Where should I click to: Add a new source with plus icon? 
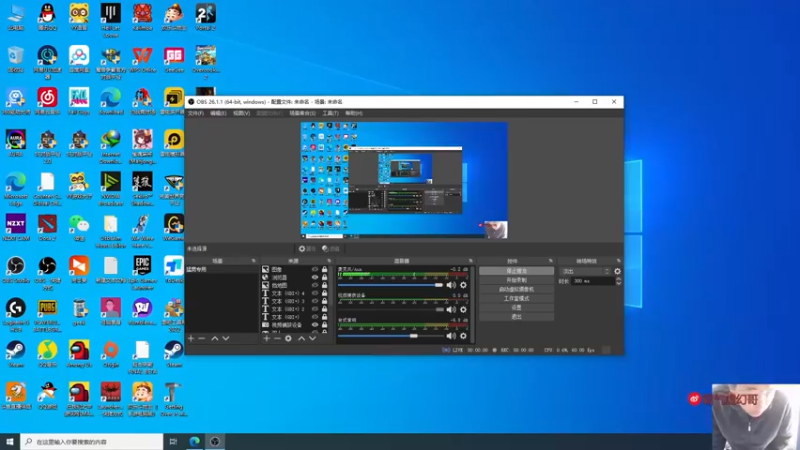click(266, 338)
